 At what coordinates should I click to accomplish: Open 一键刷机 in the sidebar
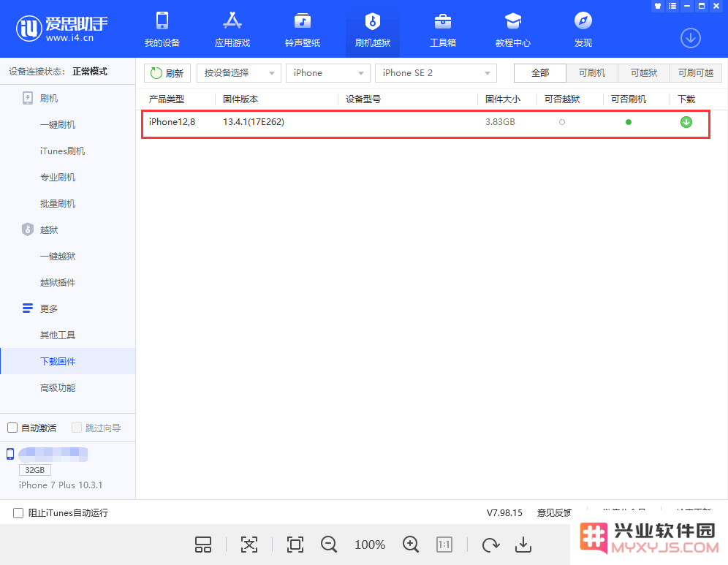[x=58, y=124]
